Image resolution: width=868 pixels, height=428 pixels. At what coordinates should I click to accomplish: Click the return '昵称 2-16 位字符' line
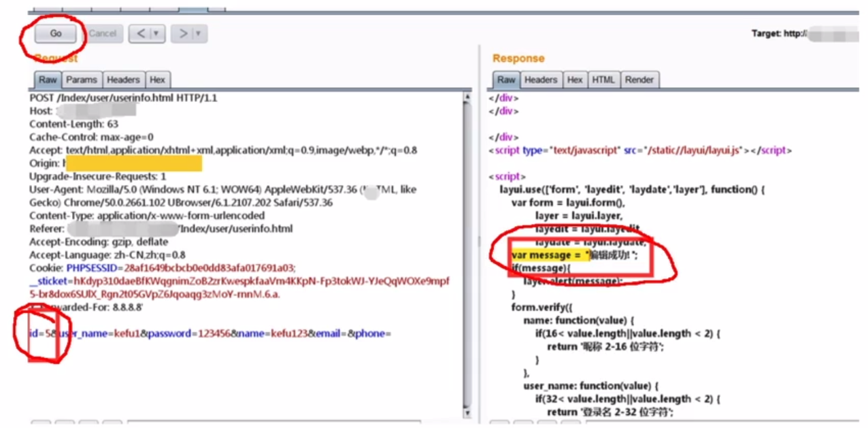[x=605, y=346]
